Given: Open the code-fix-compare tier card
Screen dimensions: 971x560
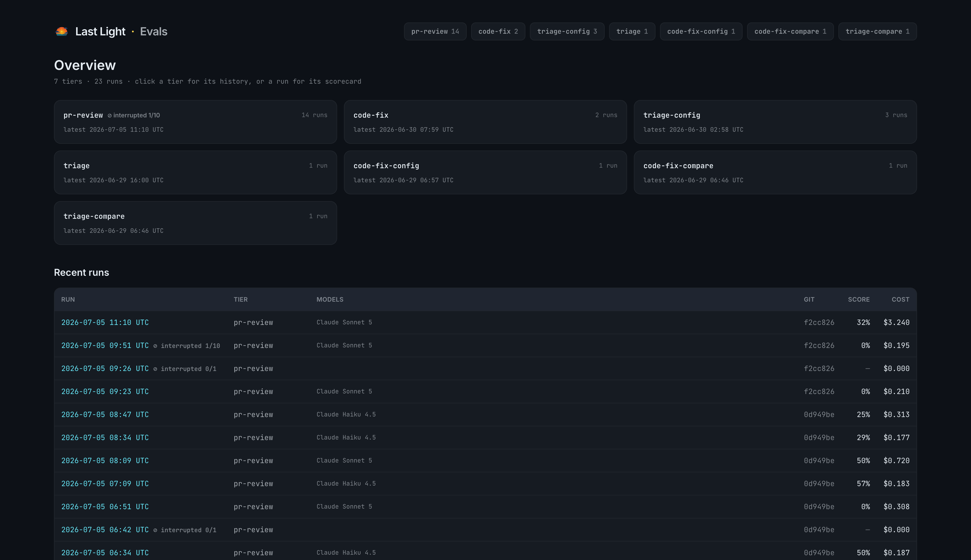Looking at the screenshot, I should pos(775,172).
